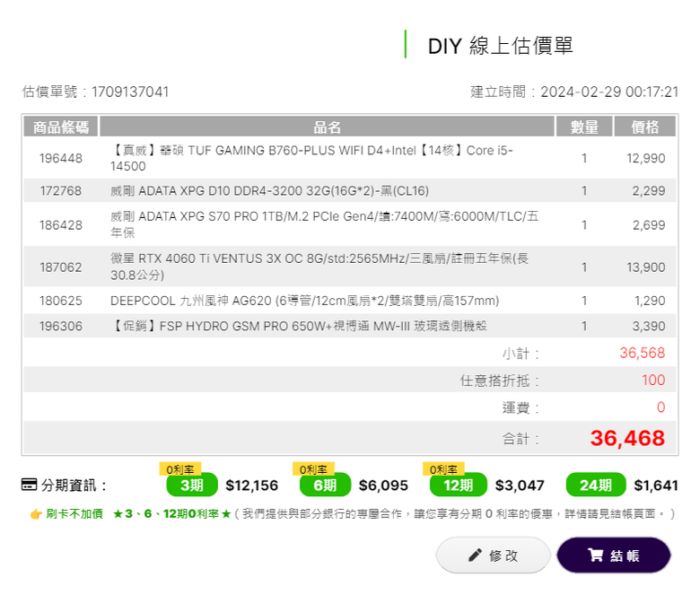This screenshot has width=700, height=595.
Task: Click the 0利率 tag above 3期
Action: click(180, 469)
